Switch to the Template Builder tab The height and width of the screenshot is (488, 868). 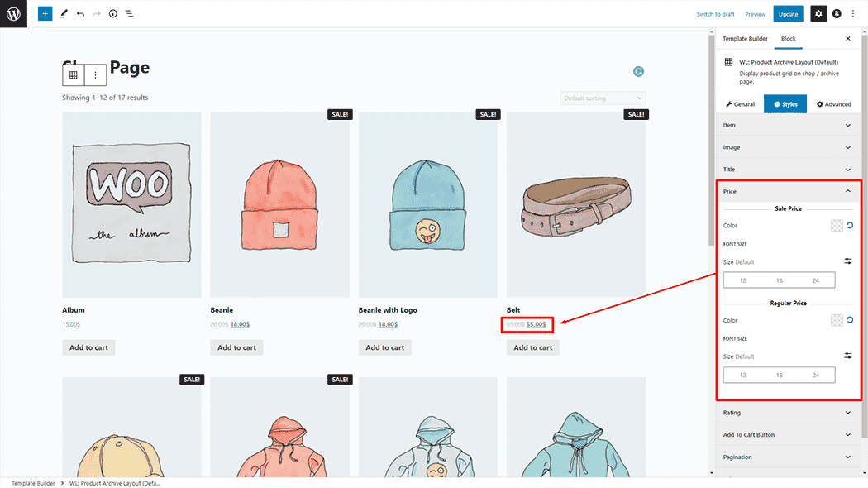[x=745, y=39]
